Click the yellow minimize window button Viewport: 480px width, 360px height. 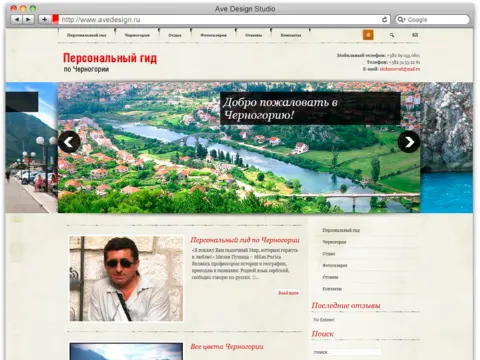coord(23,8)
